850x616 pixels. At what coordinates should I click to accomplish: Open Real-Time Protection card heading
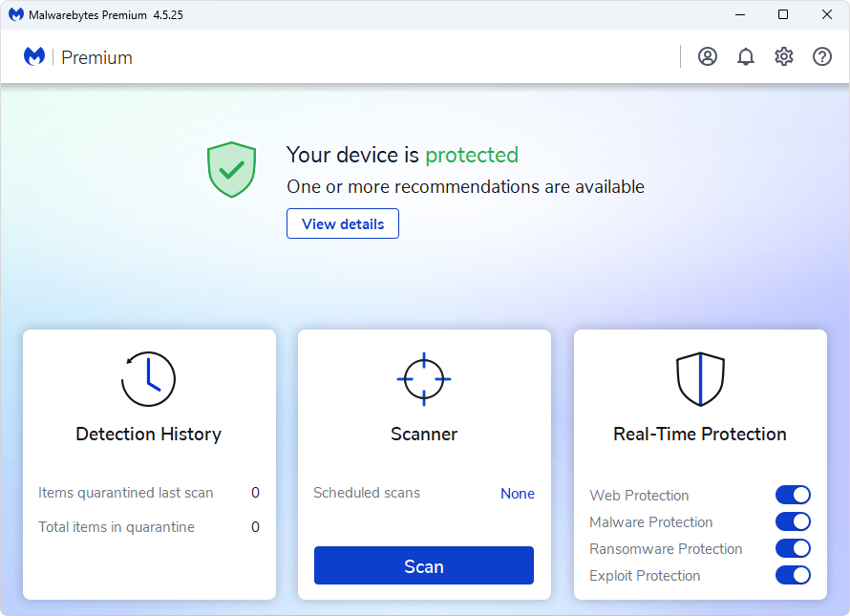pos(700,435)
